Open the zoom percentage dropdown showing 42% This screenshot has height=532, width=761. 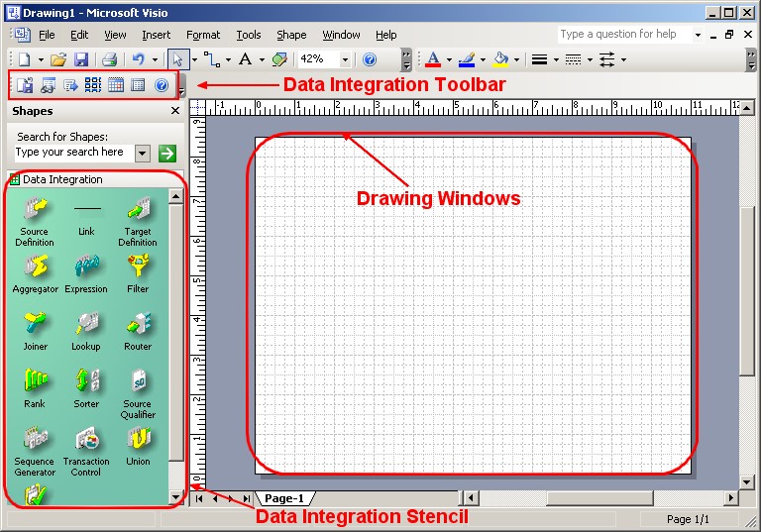[345, 59]
